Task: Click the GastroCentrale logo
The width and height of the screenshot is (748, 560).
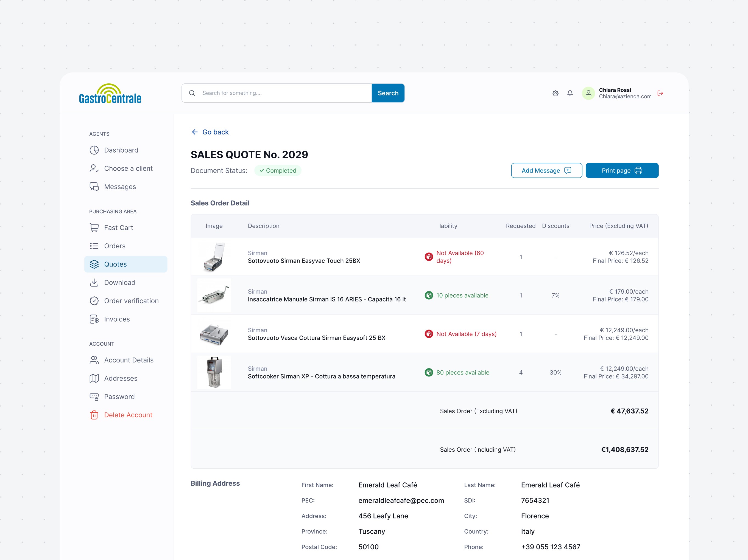Action: tap(110, 93)
